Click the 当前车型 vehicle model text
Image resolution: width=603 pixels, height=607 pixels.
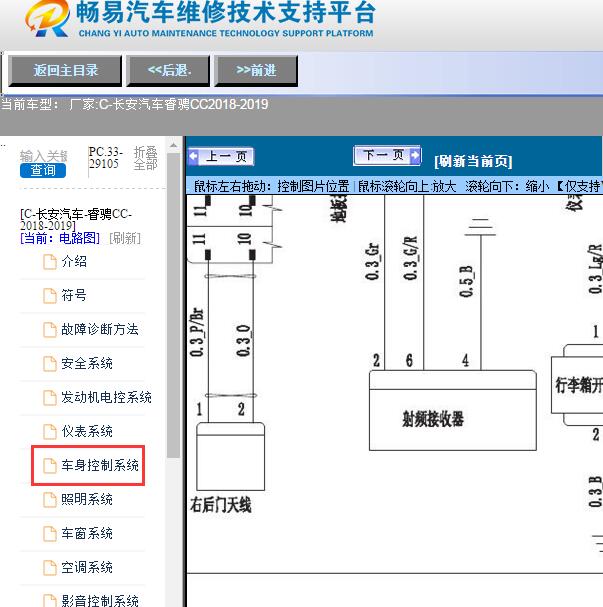click(x=134, y=105)
